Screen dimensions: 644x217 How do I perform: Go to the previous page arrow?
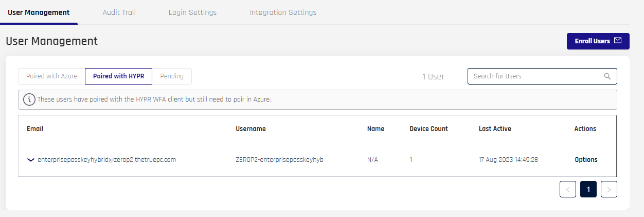click(x=568, y=189)
